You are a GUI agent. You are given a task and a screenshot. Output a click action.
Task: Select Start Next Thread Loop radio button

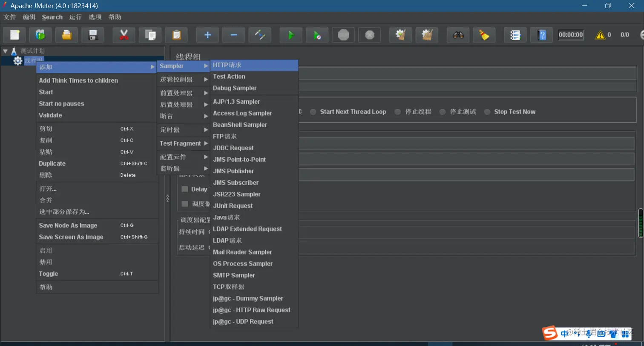click(x=313, y=112)
